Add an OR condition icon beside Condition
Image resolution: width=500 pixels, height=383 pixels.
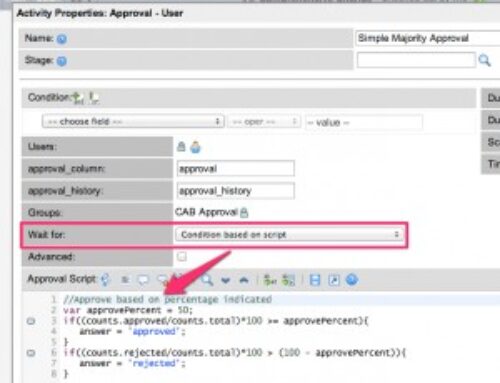[94, 98]
